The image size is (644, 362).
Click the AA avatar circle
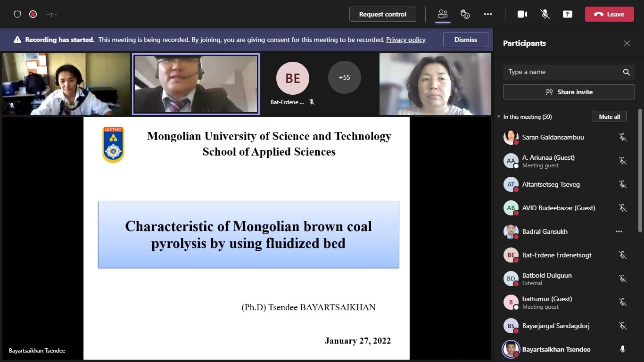(511, 161)
